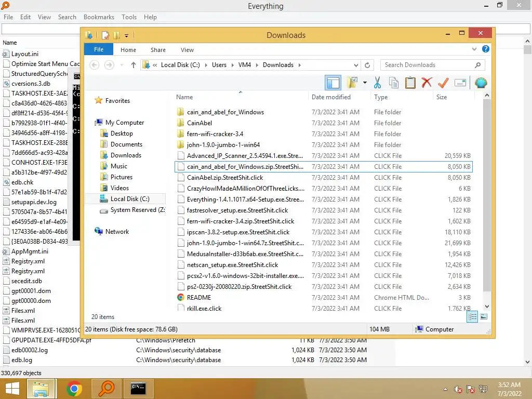The width and height of the screenshot is (532, 399).
Task: Expand the arrow after Users in breadcrumb
Action: point(232,65)
